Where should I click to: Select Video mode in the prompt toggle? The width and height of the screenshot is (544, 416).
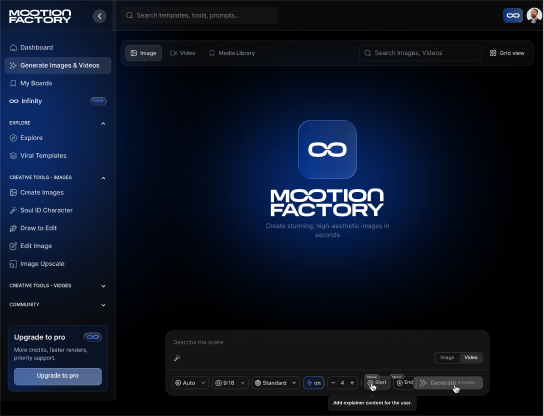pyautogui.click(x=471, y=358)
